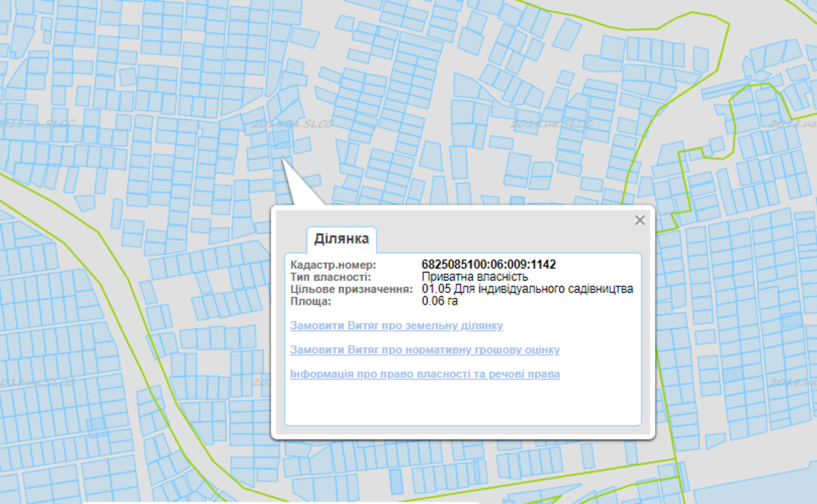Close the Ділянка info popup
Image resolution: width=817 pixels, height=504 pixels.
[639, 220]
